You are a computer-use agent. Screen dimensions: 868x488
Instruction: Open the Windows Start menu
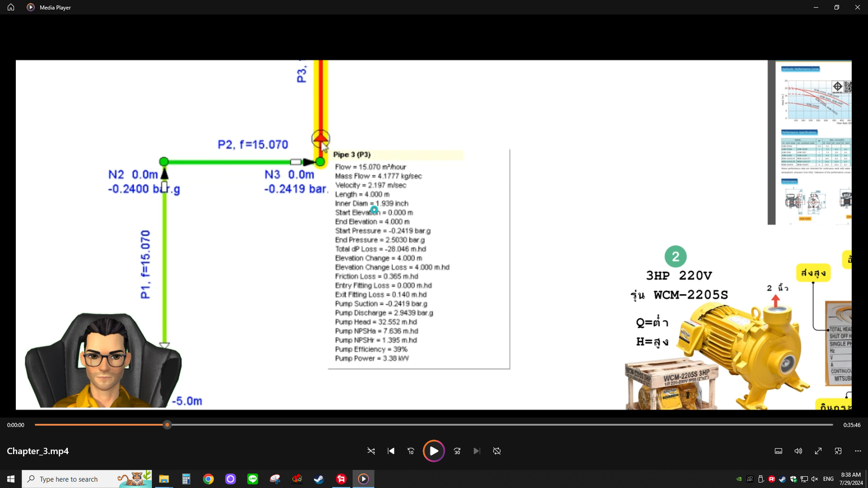tap(11, 479)
